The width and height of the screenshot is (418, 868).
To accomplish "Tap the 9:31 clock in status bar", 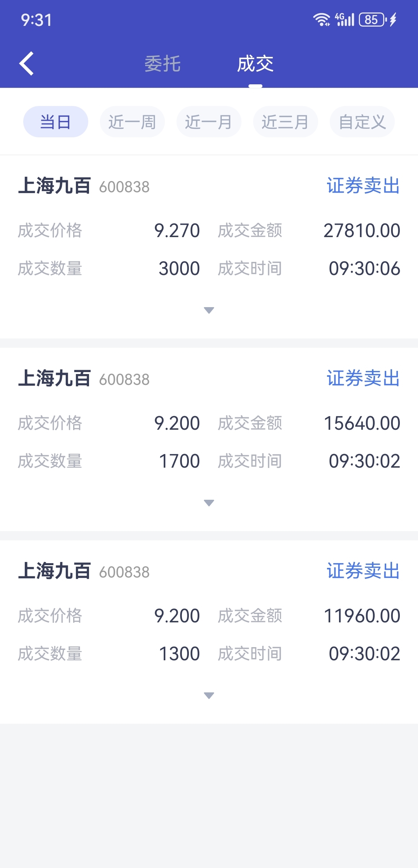I will click(x=36, y=20).
